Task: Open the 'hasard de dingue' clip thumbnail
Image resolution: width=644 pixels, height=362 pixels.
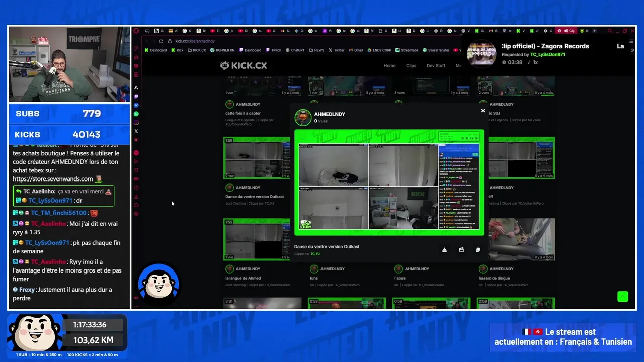Action: [x=522, y=239]
